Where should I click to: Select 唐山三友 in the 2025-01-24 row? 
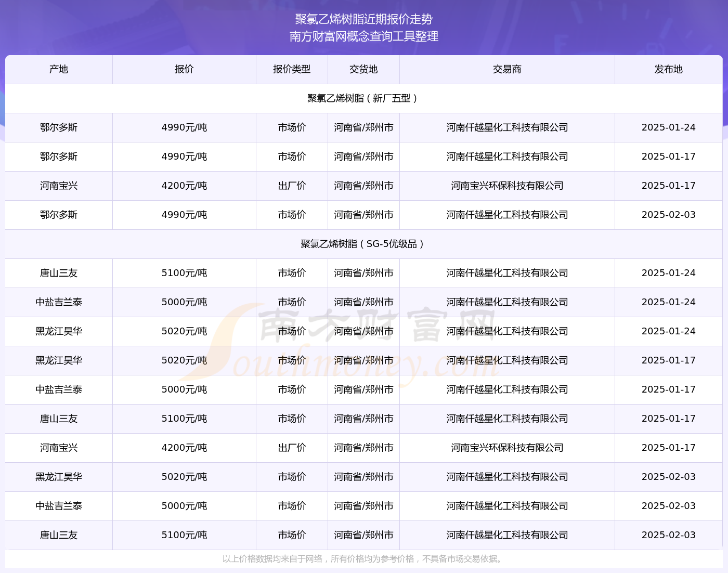tap(59, 273)
